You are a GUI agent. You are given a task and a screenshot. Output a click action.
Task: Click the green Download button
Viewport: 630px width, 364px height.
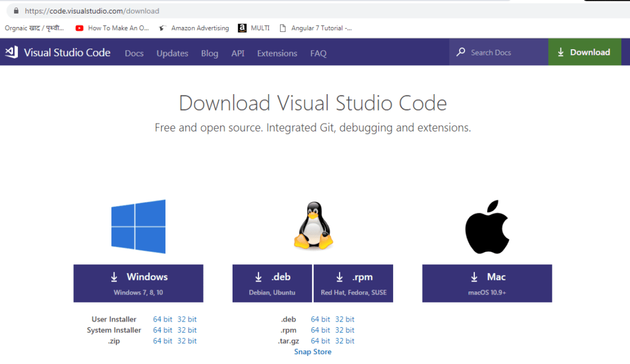584,52
